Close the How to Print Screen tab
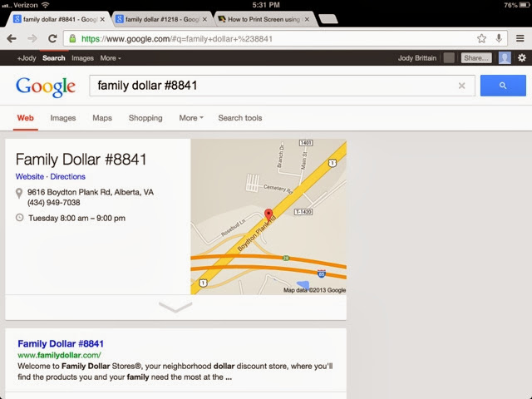 pyautogui.click(x=307, y=19)
